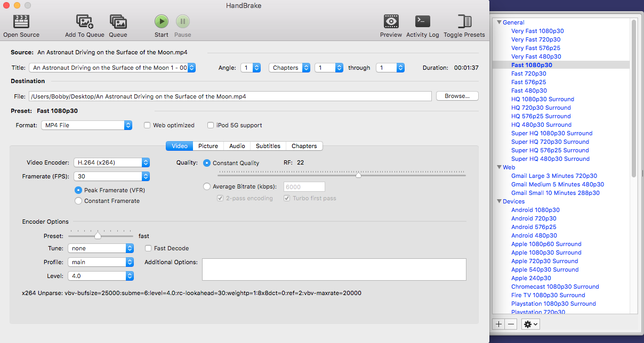Open the Tune dropdown
This screenshot has height=343, width=644.
point(101,248)
